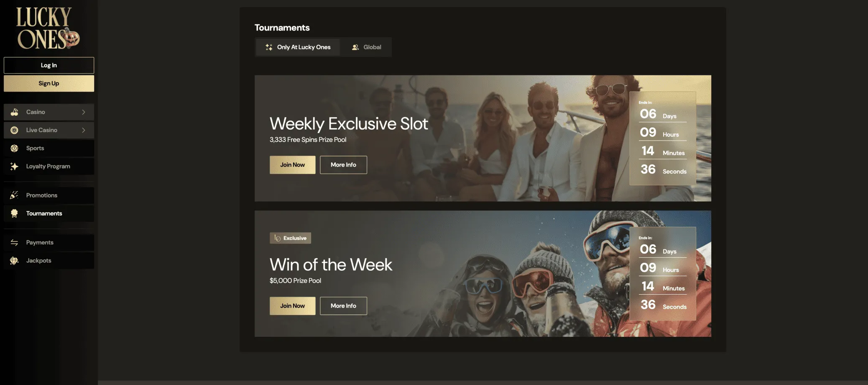Open More Info for Win of the Week

344,306
